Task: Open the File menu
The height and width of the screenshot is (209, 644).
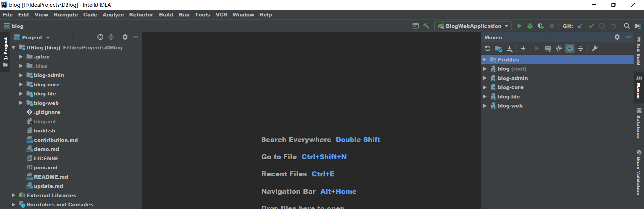Action: (x=7, y=15)
